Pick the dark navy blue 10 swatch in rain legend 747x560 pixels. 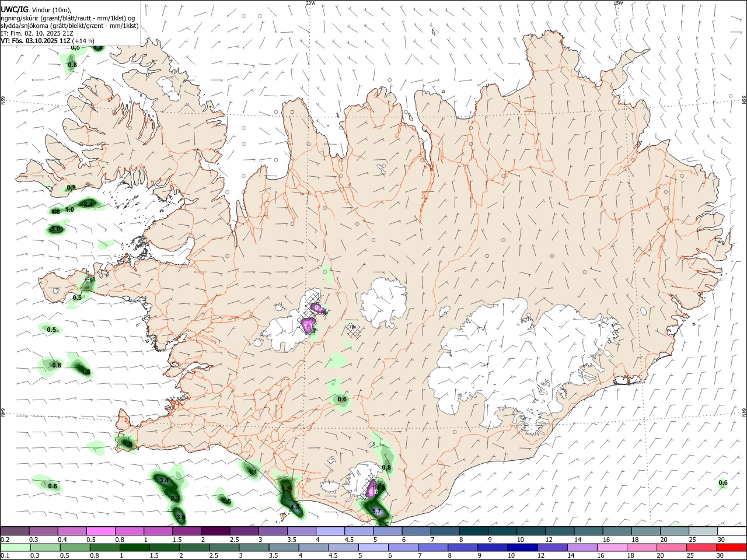click(522, 547)
